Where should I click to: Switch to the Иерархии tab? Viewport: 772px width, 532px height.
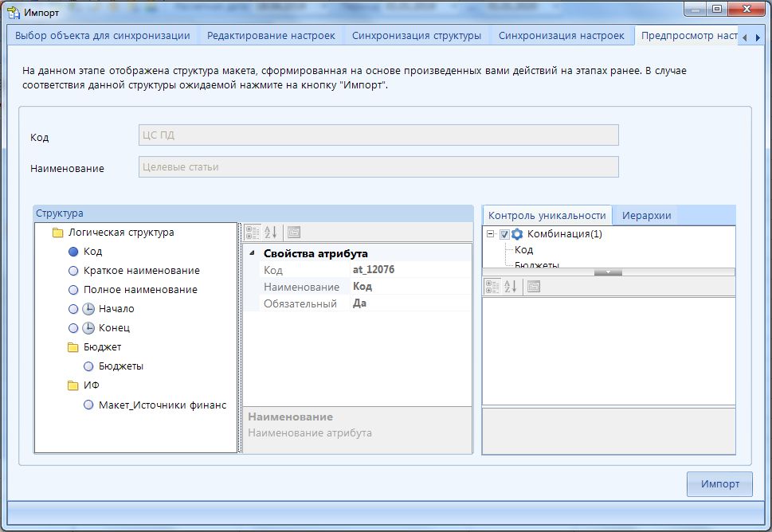pos(646,215)
